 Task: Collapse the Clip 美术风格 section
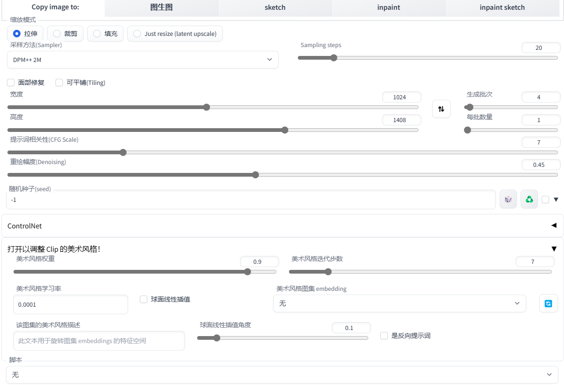[x=554, y=249]
